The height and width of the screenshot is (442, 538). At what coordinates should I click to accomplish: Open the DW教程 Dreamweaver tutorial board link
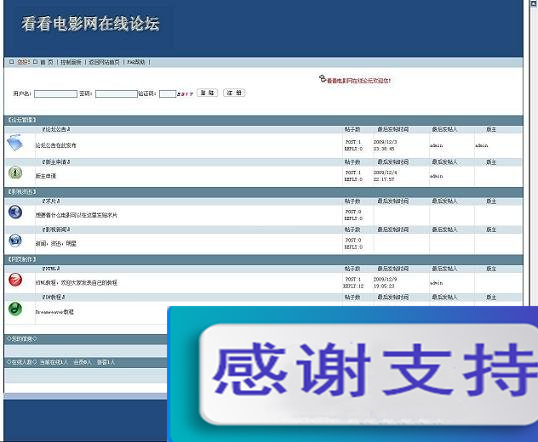coord(54,297)
